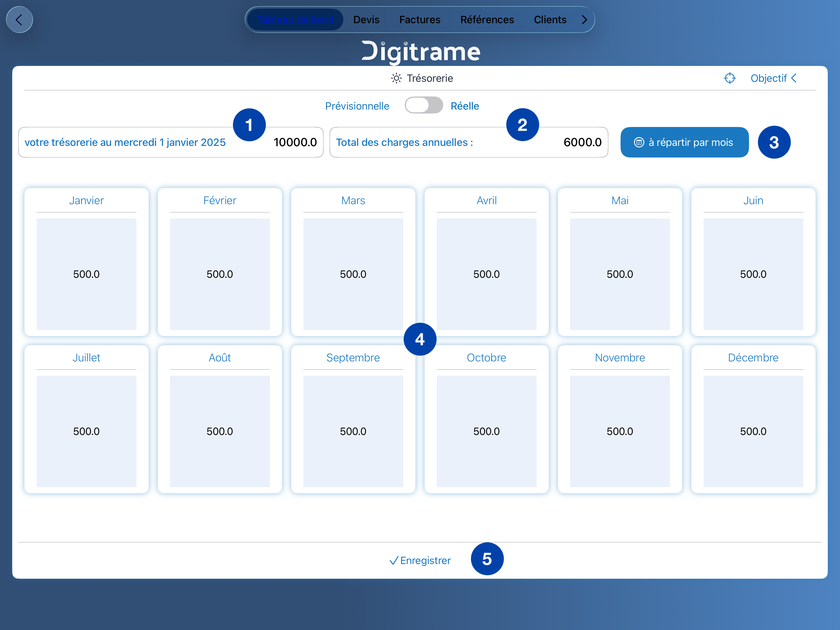Expand the Objectif panel chevron

(x=794, y=78)
